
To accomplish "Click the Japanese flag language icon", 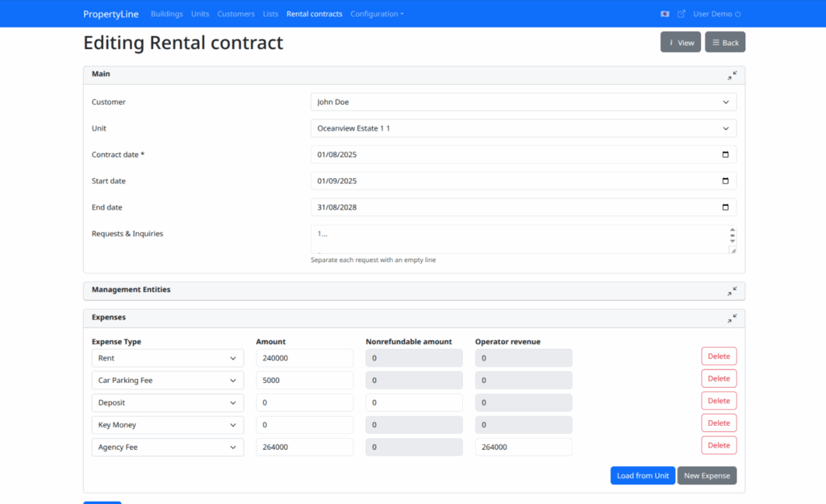I will point(665,14).
